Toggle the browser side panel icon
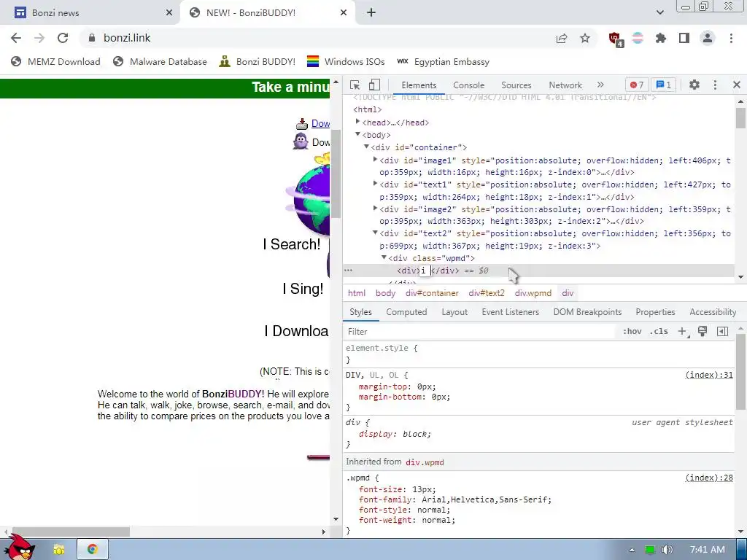The height and width of the screenshot is (560, 747). (684, 38)
